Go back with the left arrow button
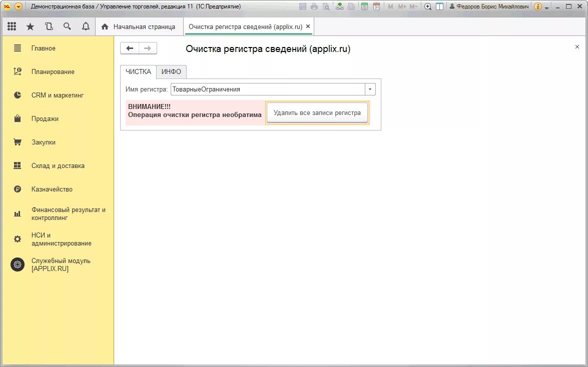This screenshot has height=367, width=588. point(130,48)
